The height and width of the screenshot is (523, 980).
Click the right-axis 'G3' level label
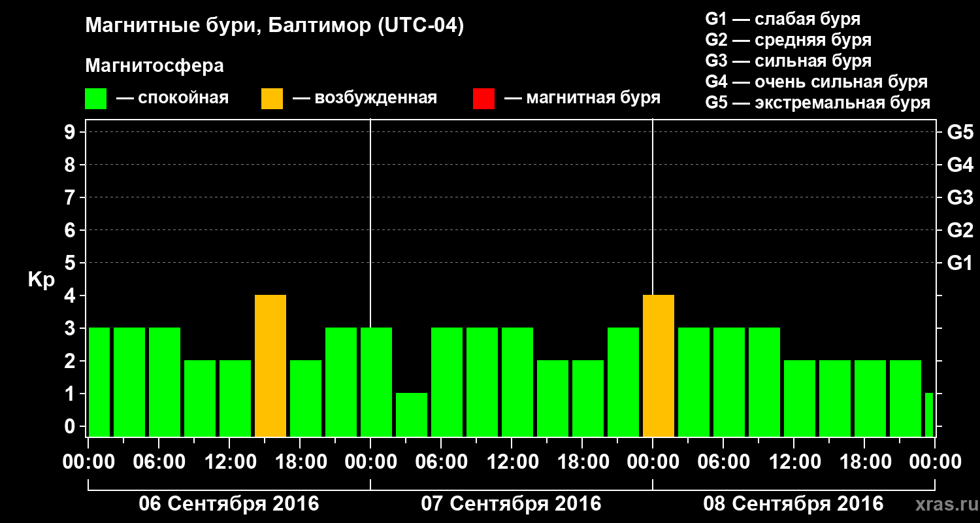(960, 198)
